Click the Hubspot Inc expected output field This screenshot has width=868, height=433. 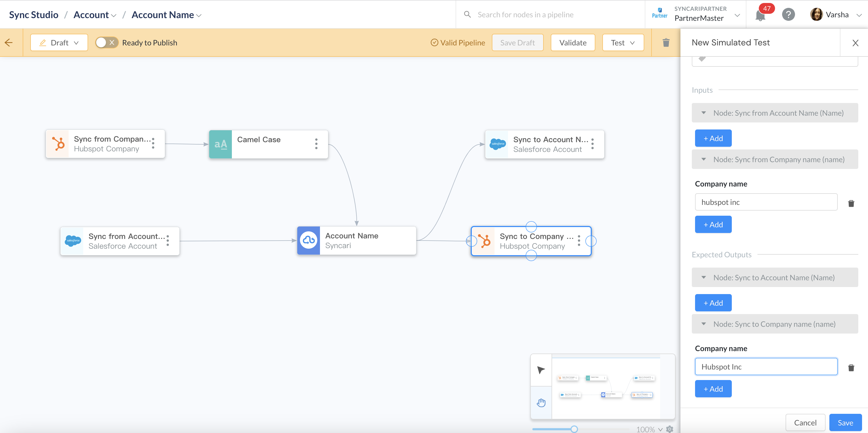[x=766, y=367]
